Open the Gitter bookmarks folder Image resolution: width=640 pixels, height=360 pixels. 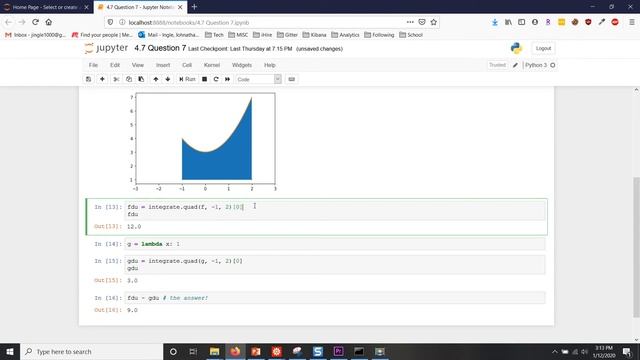pyautogui.click(x=287, y=35)
